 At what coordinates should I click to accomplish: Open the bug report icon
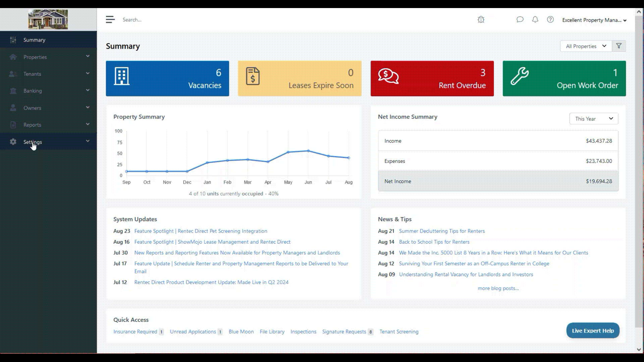[481, 19]
